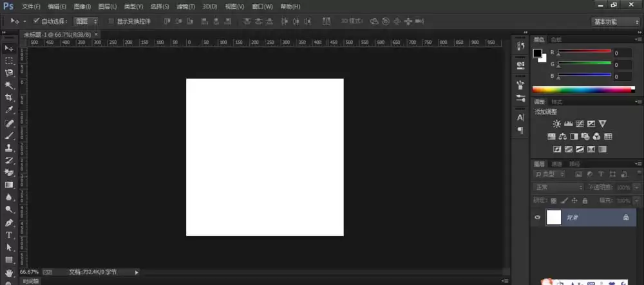Toggle lock image pixels brush icon

(x=564, y=201)
